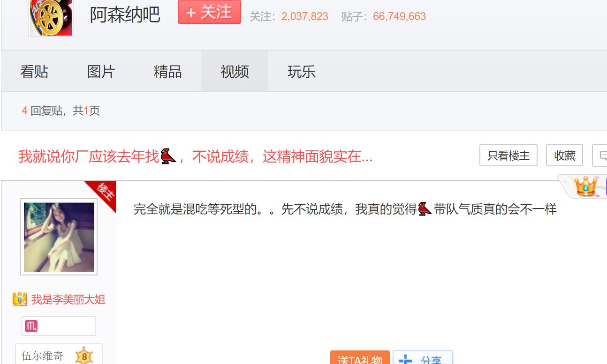
Task: Click the "4 回复贴，共1页" text
Action: coord(61,111)
